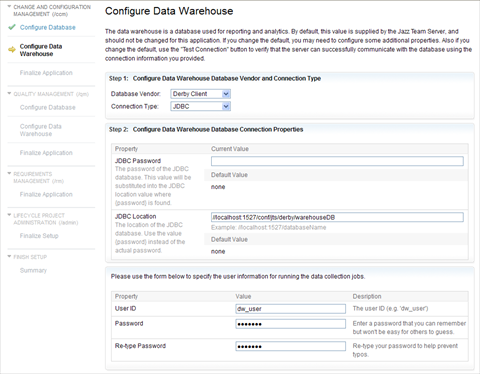This screenshot has width=480, height=374.
Task: Click the Description column header
Action: (x=367, y=296)
